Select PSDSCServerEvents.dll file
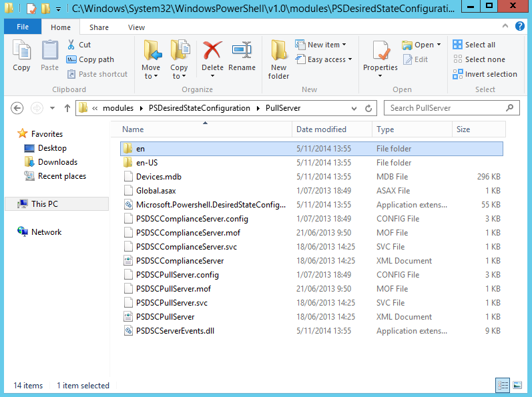This screenshot has width=532, height=397. click(312, 331)
